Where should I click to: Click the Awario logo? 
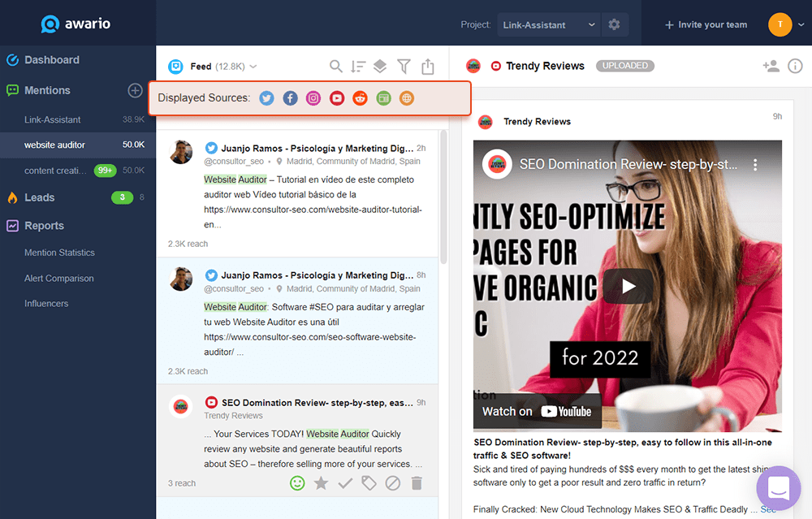click(76, 24)
